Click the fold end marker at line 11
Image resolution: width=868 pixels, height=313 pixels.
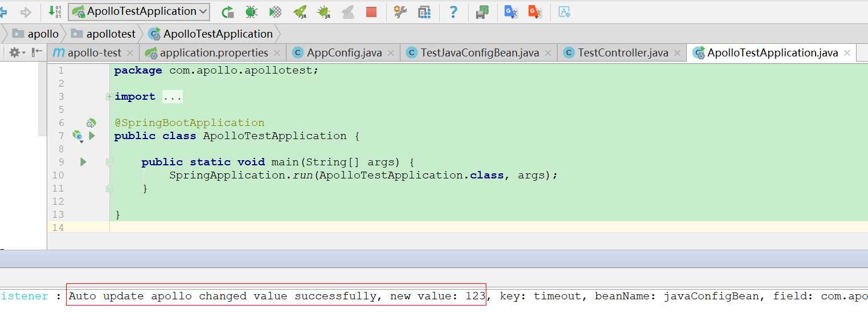109,188
